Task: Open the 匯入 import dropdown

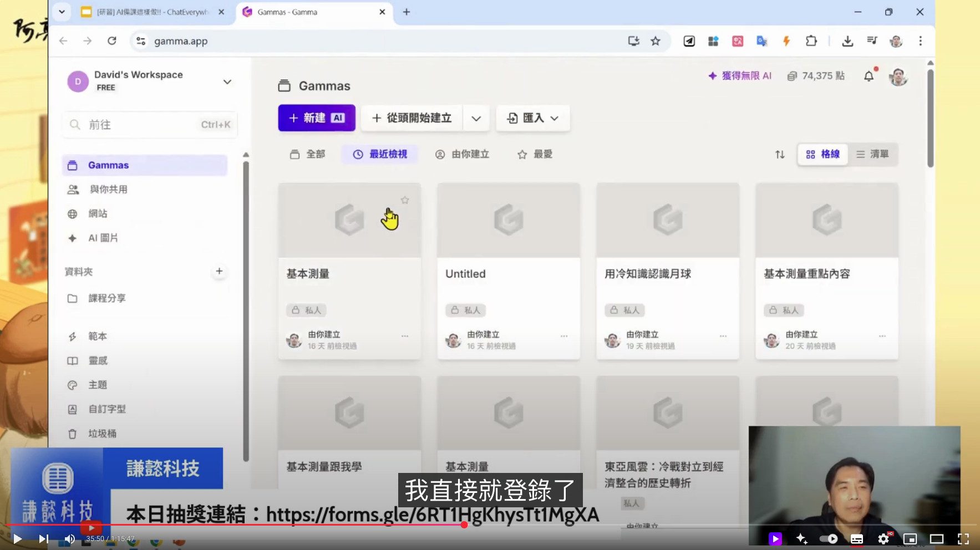Action: coord(533,118)
